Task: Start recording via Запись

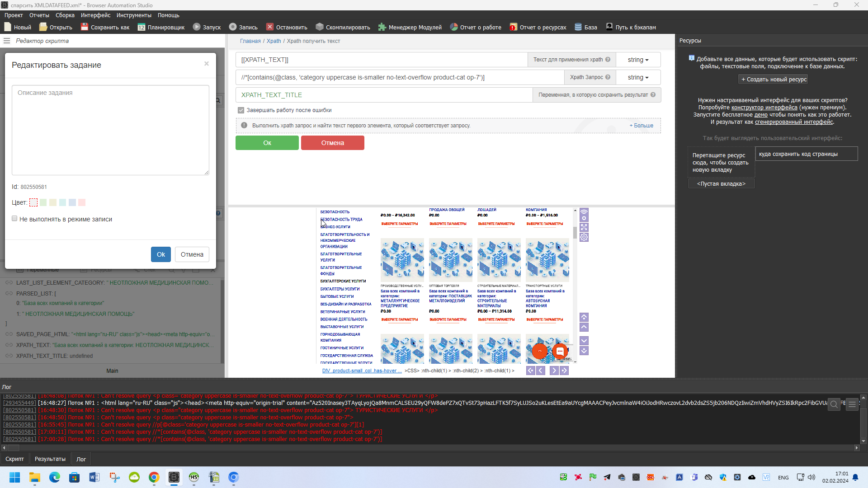Action: pyautogui.click(x=243, y=27)
